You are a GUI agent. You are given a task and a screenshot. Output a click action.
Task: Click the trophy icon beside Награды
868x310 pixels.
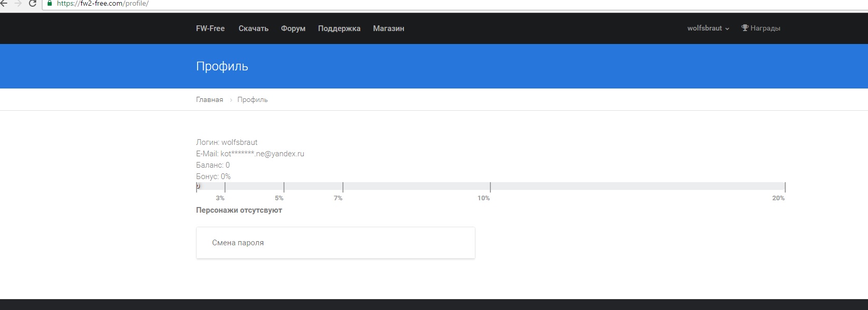tap(745, 28)
